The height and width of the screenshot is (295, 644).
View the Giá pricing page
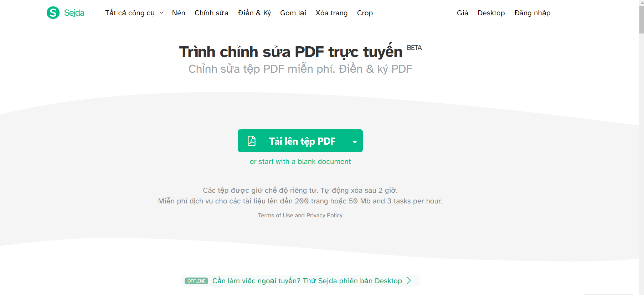click(463, 13)
